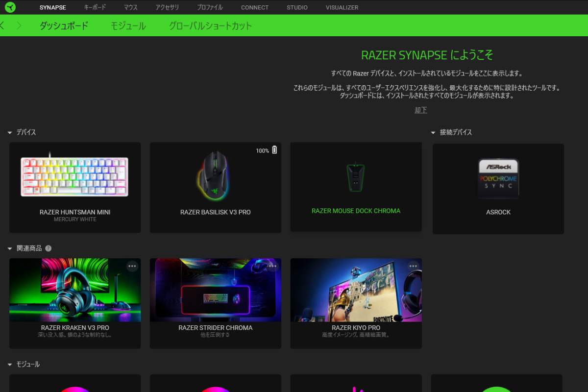Image resolution: width=588 pixels, height=392 pixels.
Task: Go back with the left arrow
Action: (2, 25)
